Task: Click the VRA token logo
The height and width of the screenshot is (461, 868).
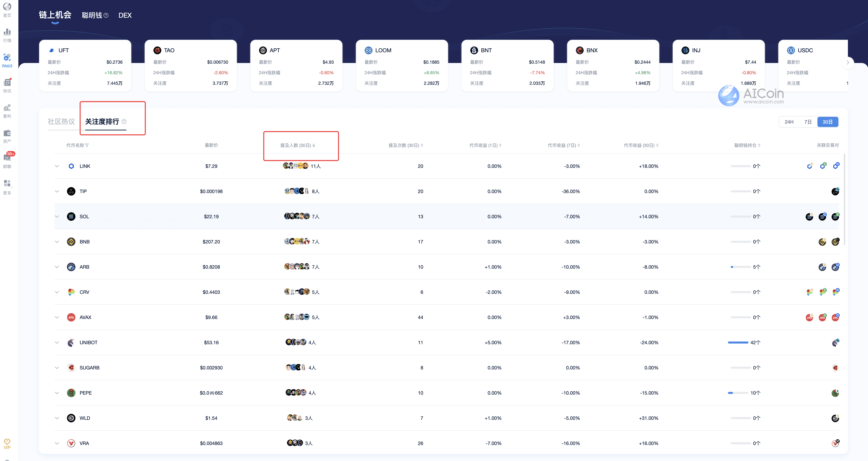Action: coord(71,443)
